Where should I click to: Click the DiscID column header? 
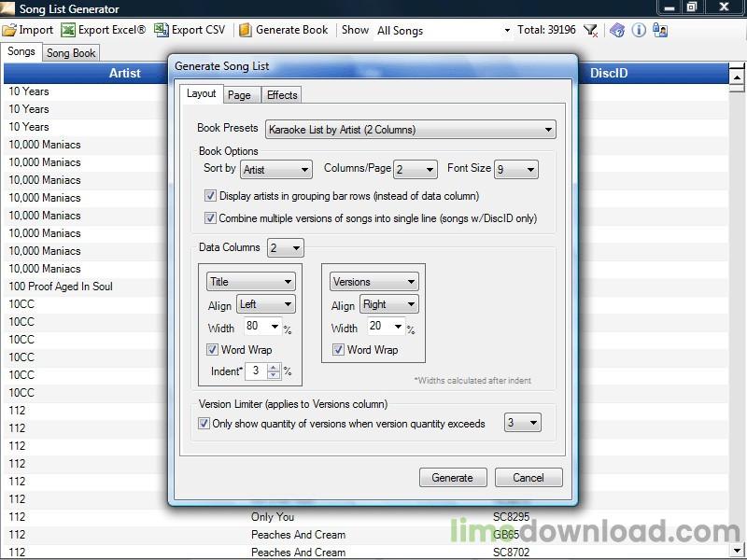[609, 73]
